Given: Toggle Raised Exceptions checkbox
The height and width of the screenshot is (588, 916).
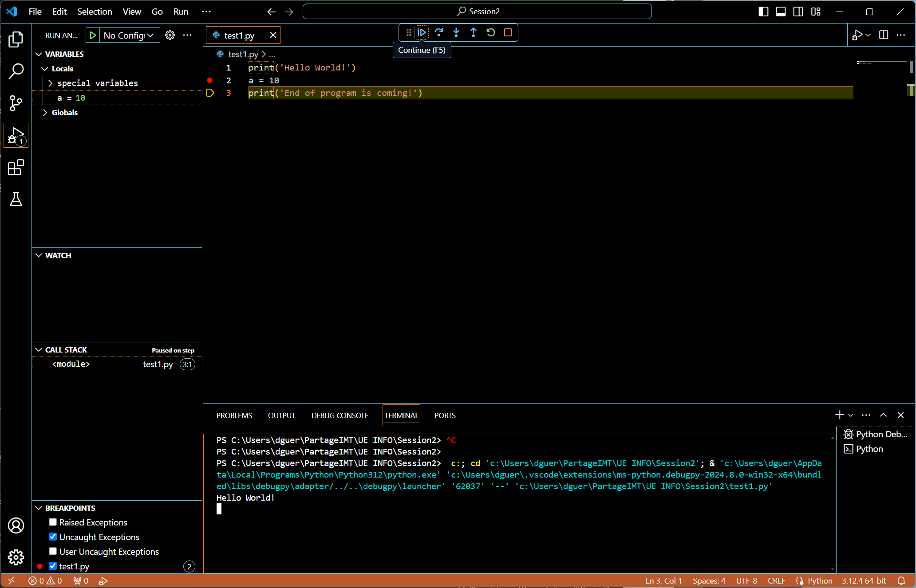Looking at the screenshot, I should click(x=53, y=522).
